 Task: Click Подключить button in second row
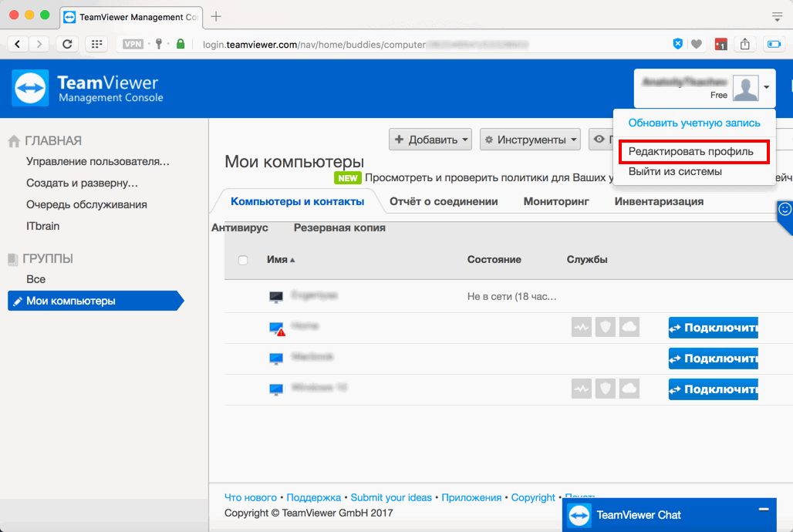click(x=713, y=328)
